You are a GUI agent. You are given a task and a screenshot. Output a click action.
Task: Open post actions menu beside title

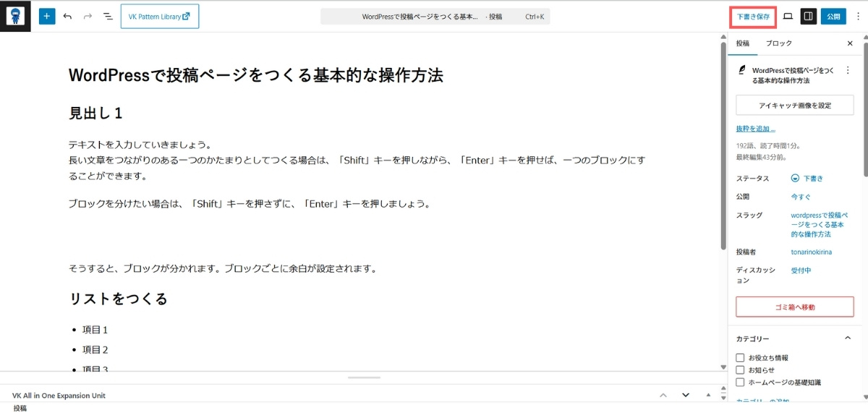848,71
